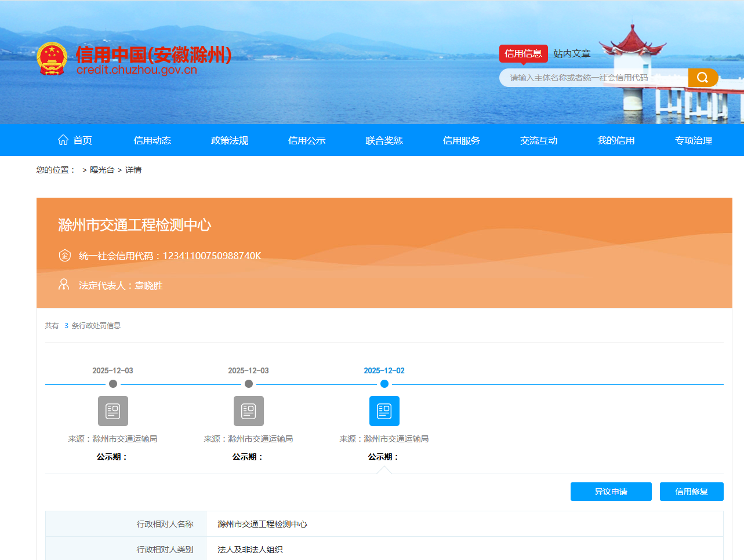Click 公示期 label under the 2025-12-02 entry
The width and height of the screenshot is (744, 560).
pyautogui.click(x=384, y=457)
